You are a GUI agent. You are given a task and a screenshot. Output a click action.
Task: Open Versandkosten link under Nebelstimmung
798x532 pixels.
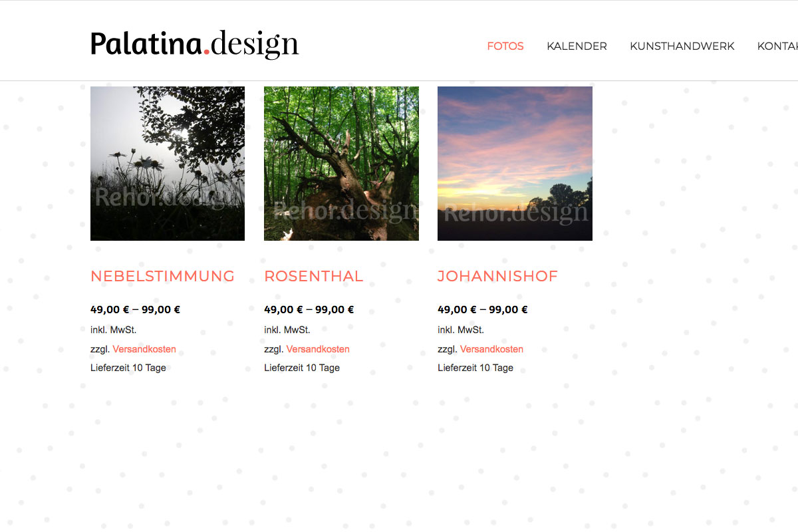(x=144, y=349)
